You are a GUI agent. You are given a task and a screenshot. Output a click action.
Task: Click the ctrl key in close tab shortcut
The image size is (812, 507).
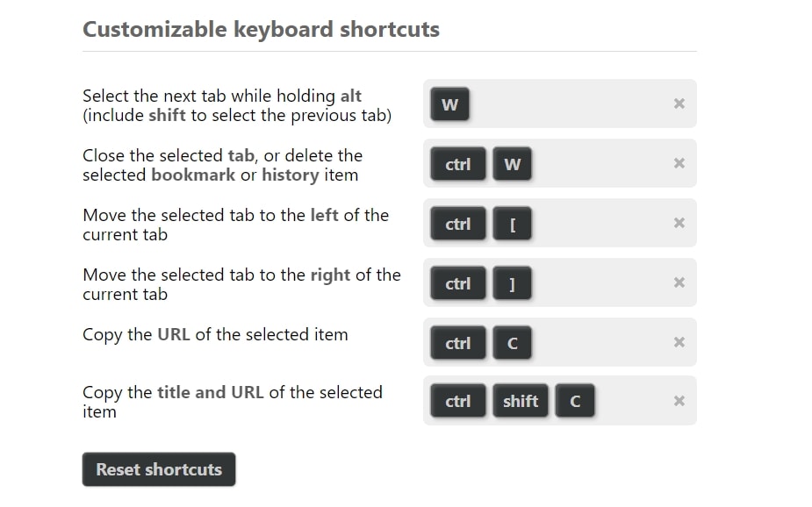(x=457, y=164)
